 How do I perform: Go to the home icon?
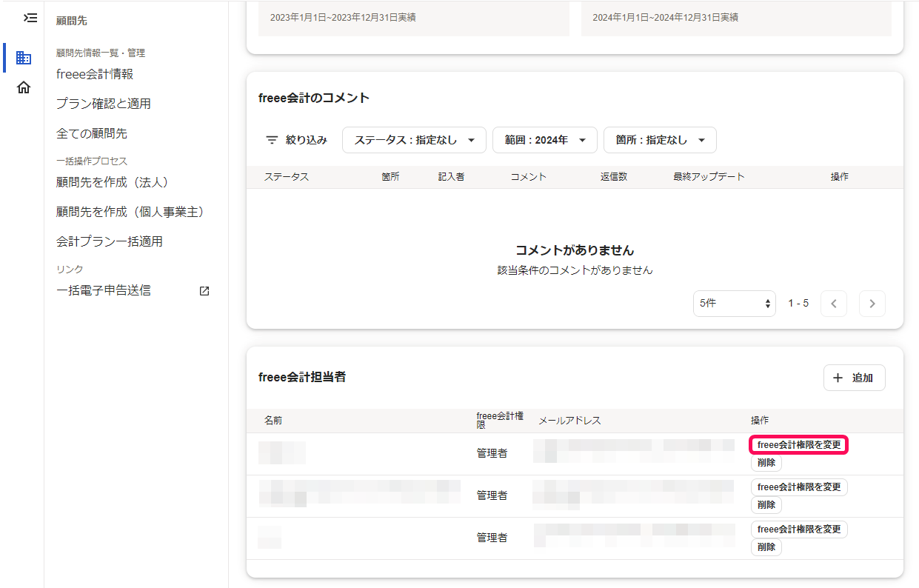[x=24, y=87]
